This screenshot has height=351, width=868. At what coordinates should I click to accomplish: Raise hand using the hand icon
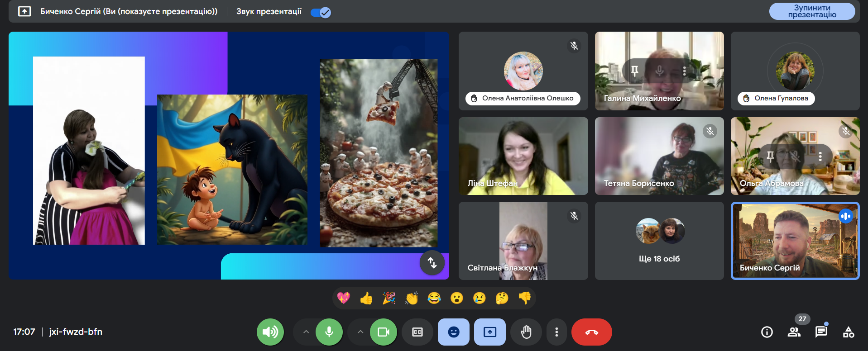coord(526,332)
